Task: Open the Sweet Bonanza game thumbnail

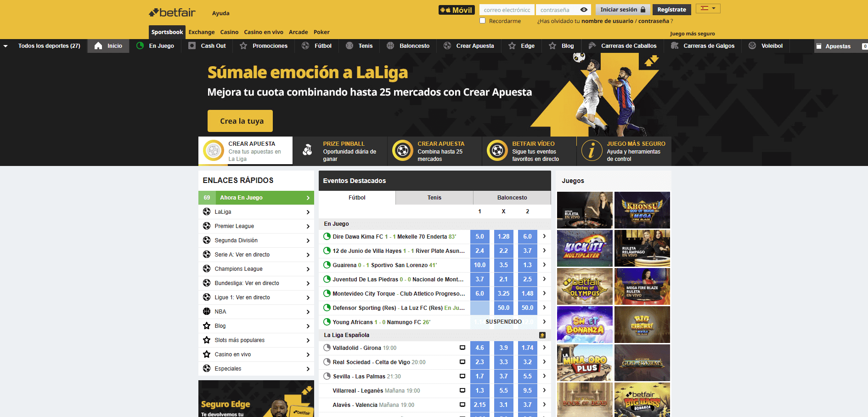Action: pos(585,325)
